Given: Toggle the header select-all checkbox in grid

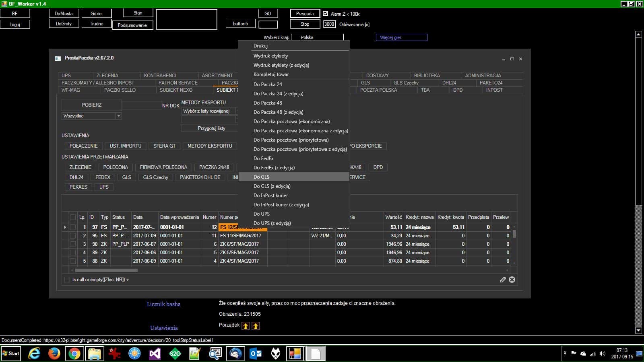Looking at the screenshot, I should tap(73, 217).
